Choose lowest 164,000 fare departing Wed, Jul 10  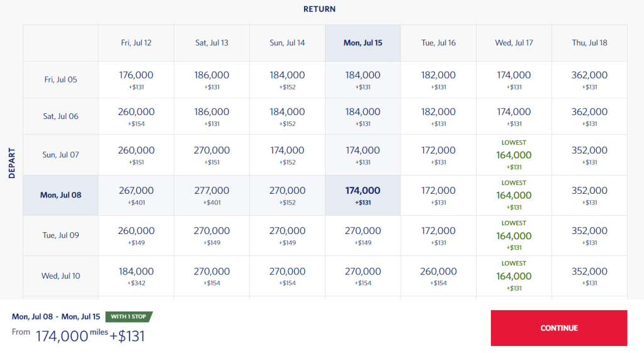pos(514,276)
